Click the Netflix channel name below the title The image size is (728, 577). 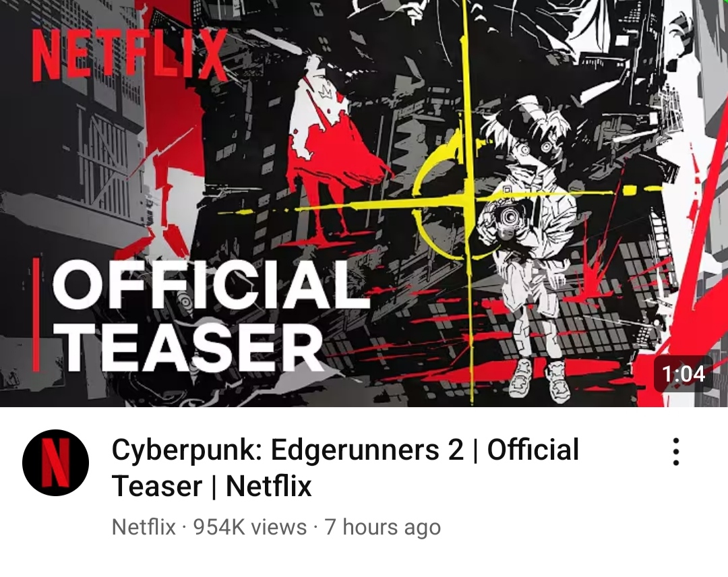click(x=144, y=527)
